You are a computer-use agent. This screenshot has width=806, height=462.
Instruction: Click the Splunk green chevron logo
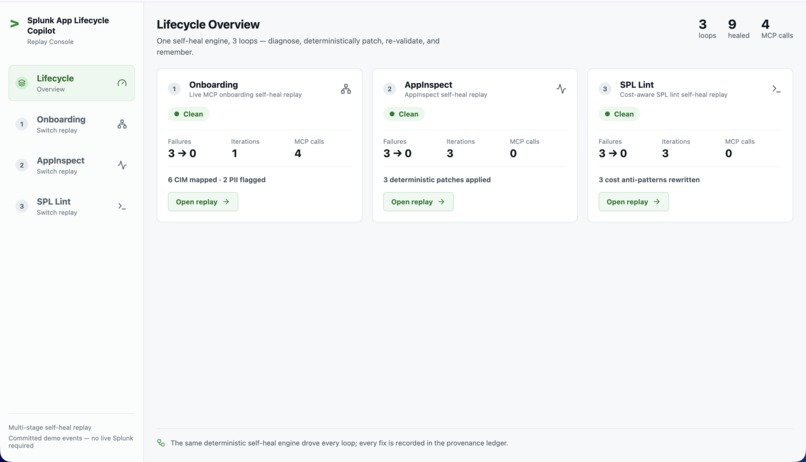tap(14, 23)
